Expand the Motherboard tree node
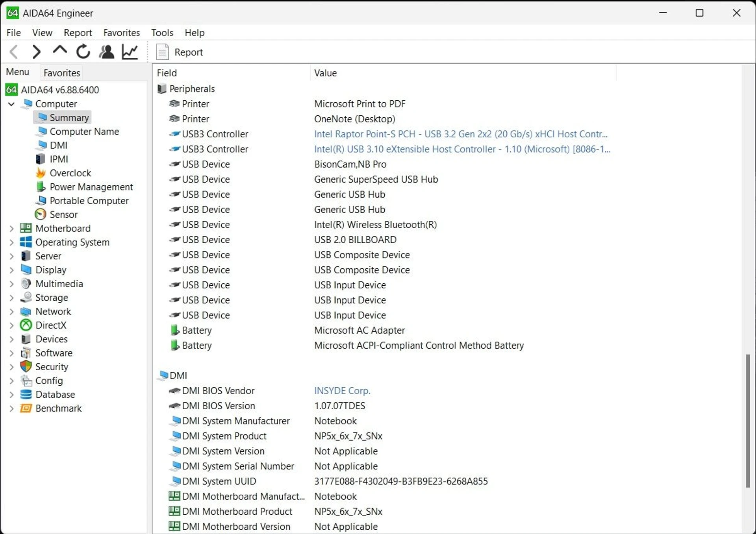The width and height of the screenshot is (756, 534). click(x=11, y=228)
